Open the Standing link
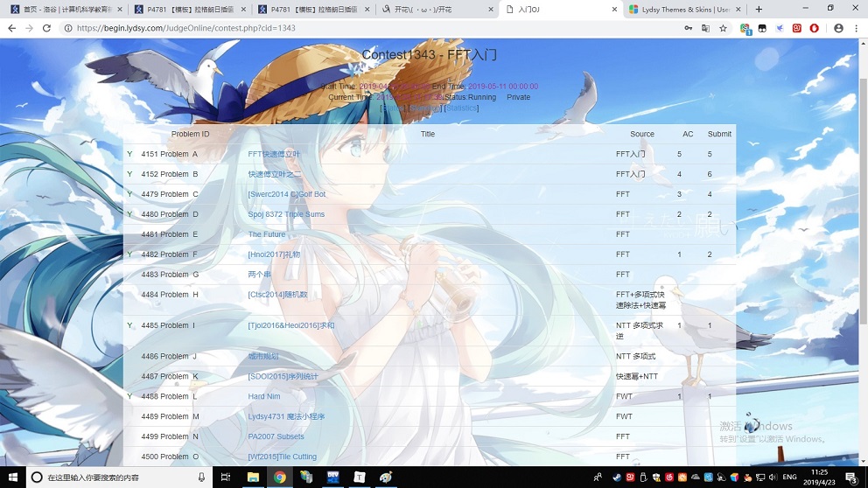 tap(426, 108)
